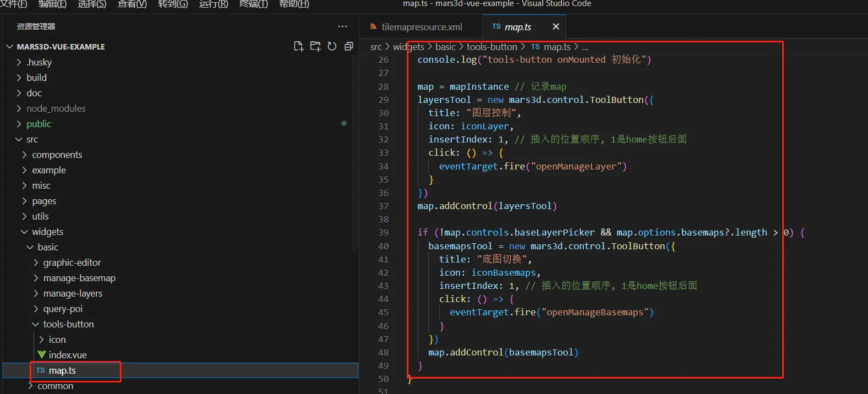Viewport: 868px width, 394px height.
Task: Click the Vue icon beside index.vue
Action: [42, 354]
